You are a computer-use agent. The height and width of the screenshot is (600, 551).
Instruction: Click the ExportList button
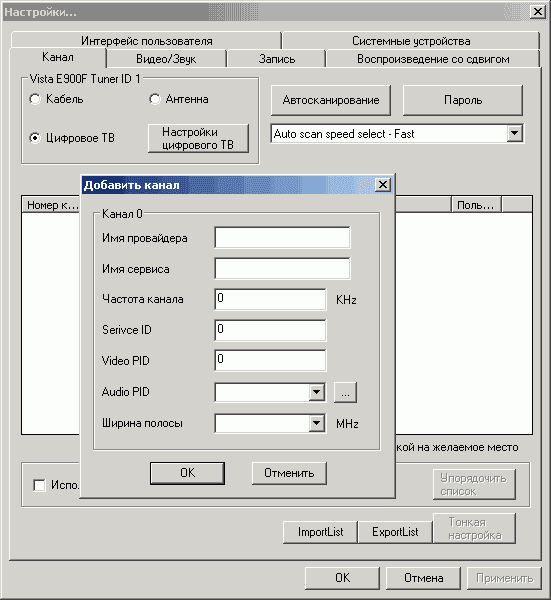395,532
